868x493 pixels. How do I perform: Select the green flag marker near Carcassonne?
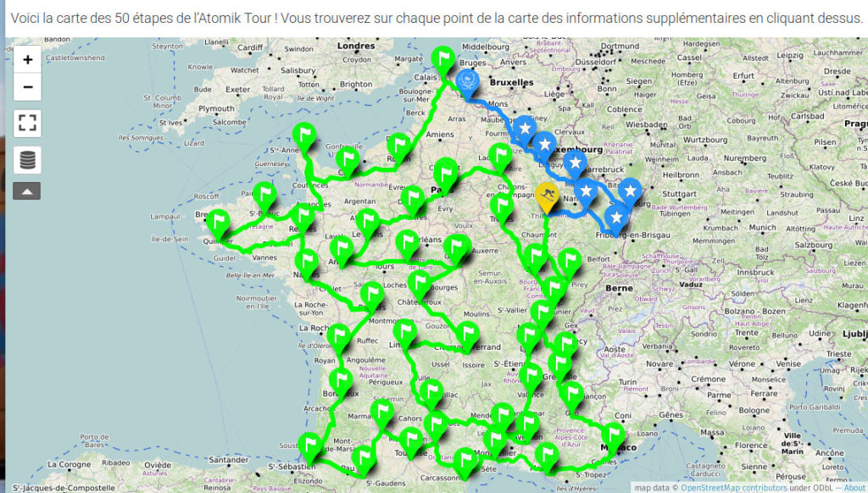click(465, 461)
